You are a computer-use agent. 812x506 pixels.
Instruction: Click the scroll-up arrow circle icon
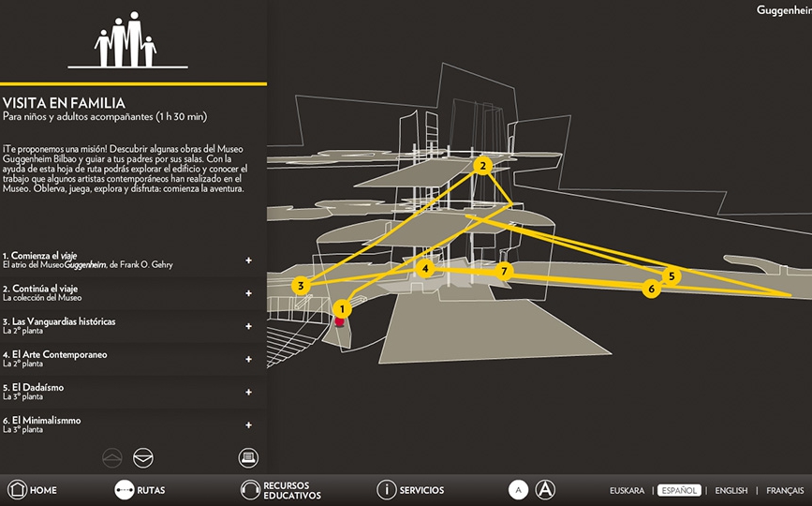[112, 458]
